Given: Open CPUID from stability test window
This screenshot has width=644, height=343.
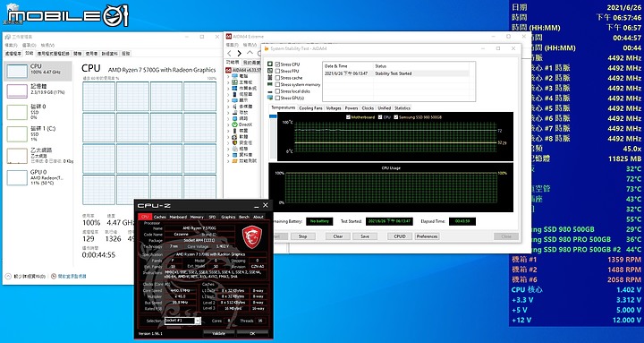Looking at the screenshot, I should 400,236.
